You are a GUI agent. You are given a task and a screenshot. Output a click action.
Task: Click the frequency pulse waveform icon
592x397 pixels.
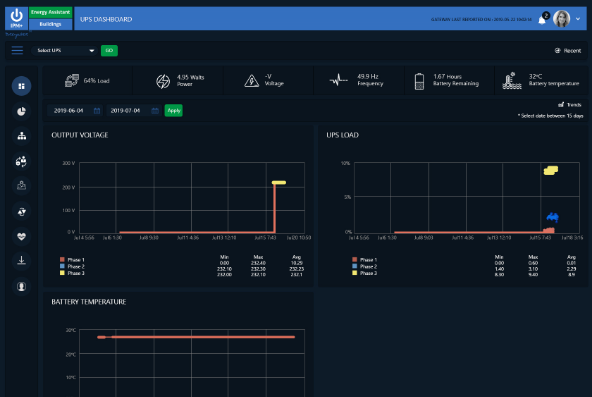click(x=338, y=80)
